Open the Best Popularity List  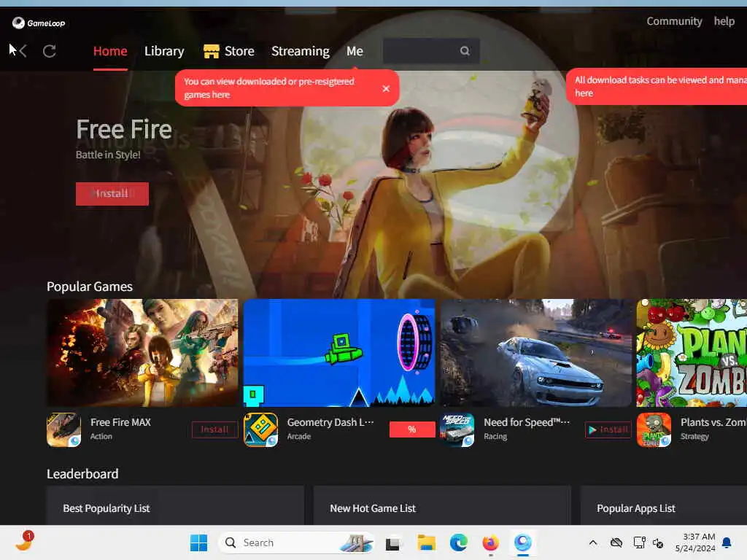(107, 508)
